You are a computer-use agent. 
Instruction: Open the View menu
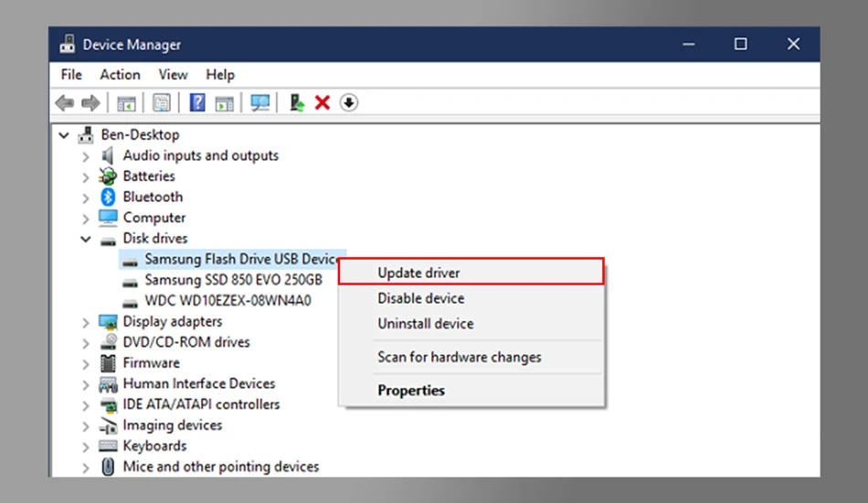click(173, 74)
